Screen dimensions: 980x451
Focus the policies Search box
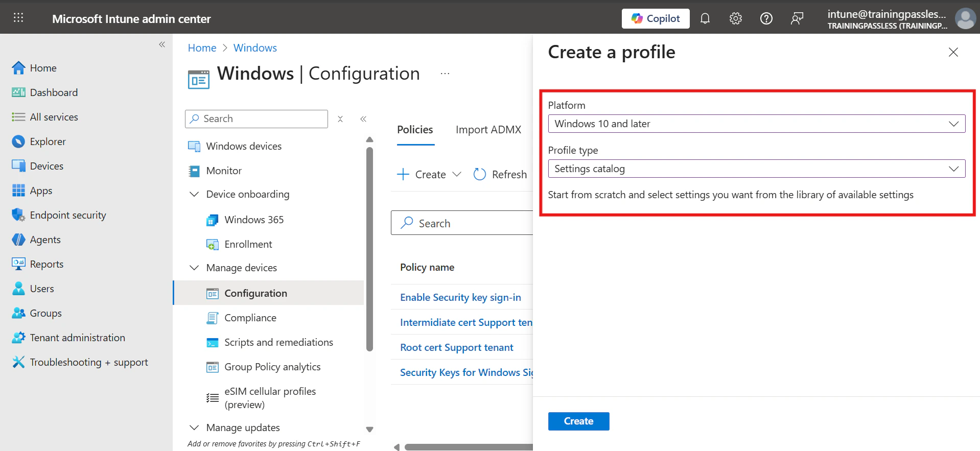click(462, 223)
